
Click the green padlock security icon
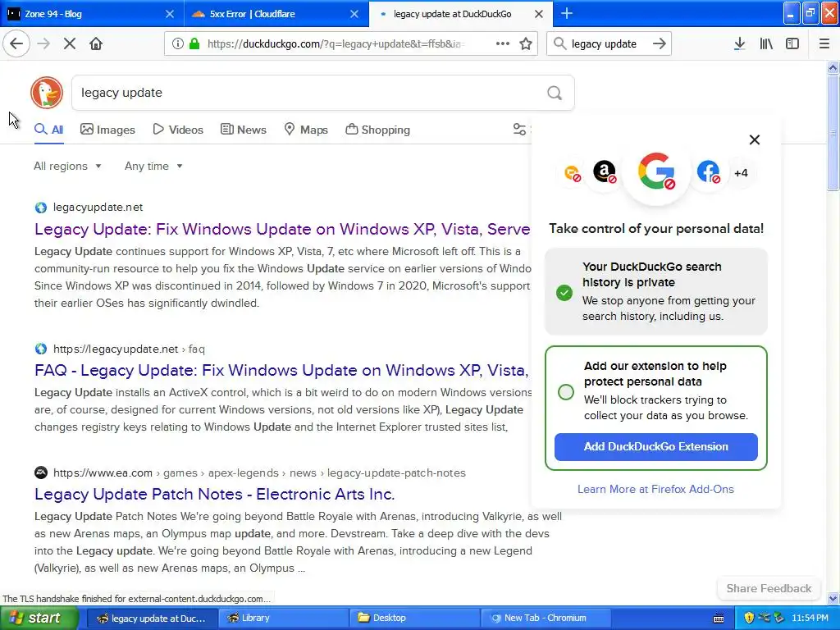pyautogui.click(x=194, y=44)
